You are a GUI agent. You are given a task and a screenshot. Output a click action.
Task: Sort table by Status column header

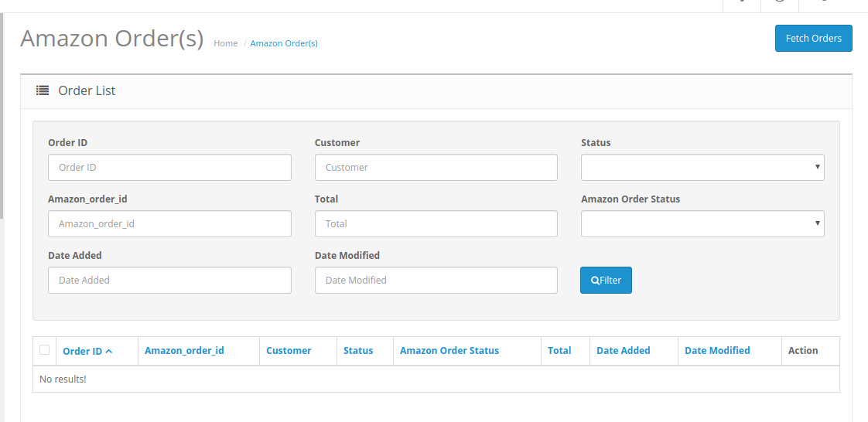tap(358, 350)
